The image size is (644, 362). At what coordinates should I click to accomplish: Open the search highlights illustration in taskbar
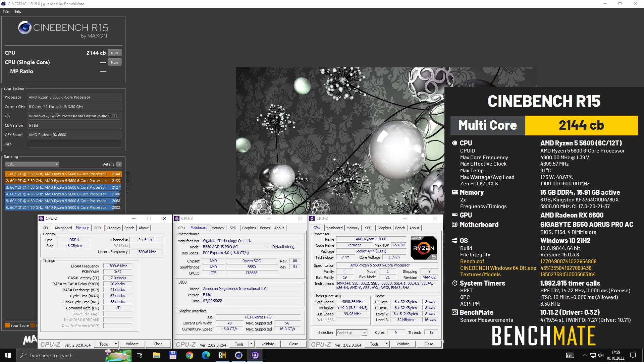[x=118, y=355]
